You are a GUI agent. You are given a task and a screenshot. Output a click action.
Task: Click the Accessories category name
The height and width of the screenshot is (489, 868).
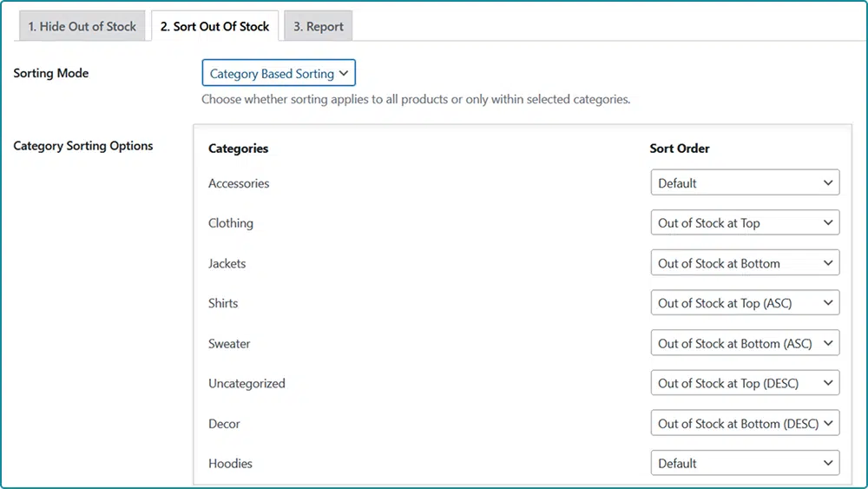(x=239, y=183)
